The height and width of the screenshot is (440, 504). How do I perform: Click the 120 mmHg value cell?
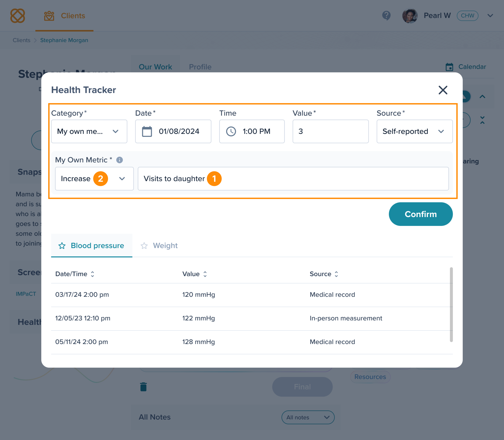(x=198, y=295)
